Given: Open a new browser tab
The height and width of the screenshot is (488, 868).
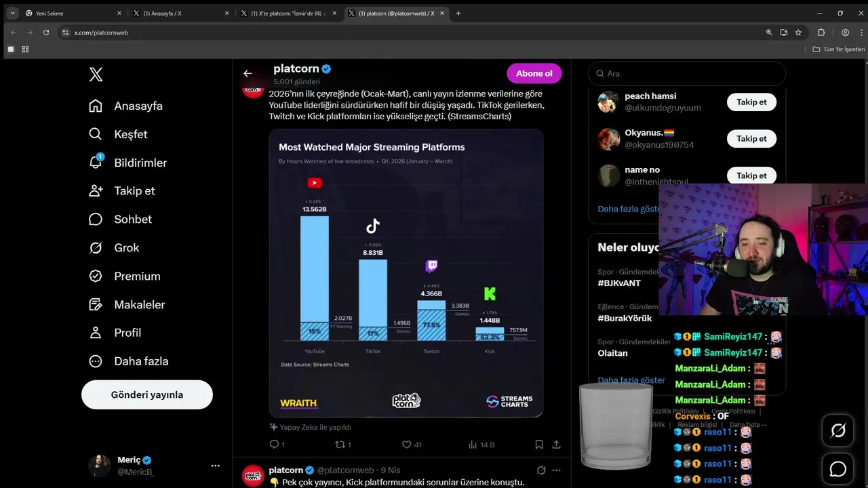Looking at the screenshot, I should (458, 13).
